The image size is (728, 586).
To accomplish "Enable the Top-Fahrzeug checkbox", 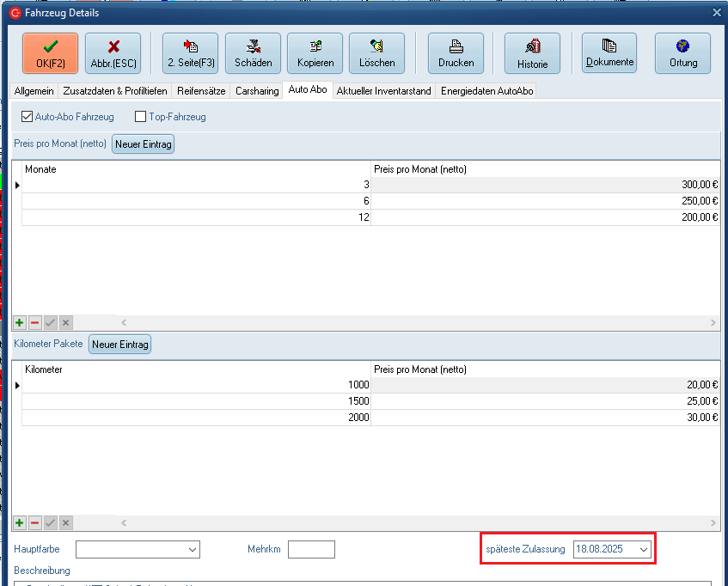I will click(x=141, y=117).
